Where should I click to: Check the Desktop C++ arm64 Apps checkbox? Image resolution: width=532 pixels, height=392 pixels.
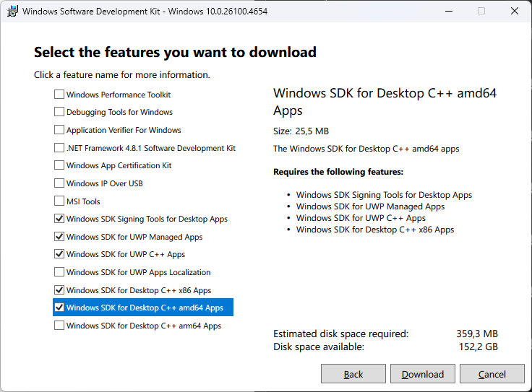[x=59, y=326]
